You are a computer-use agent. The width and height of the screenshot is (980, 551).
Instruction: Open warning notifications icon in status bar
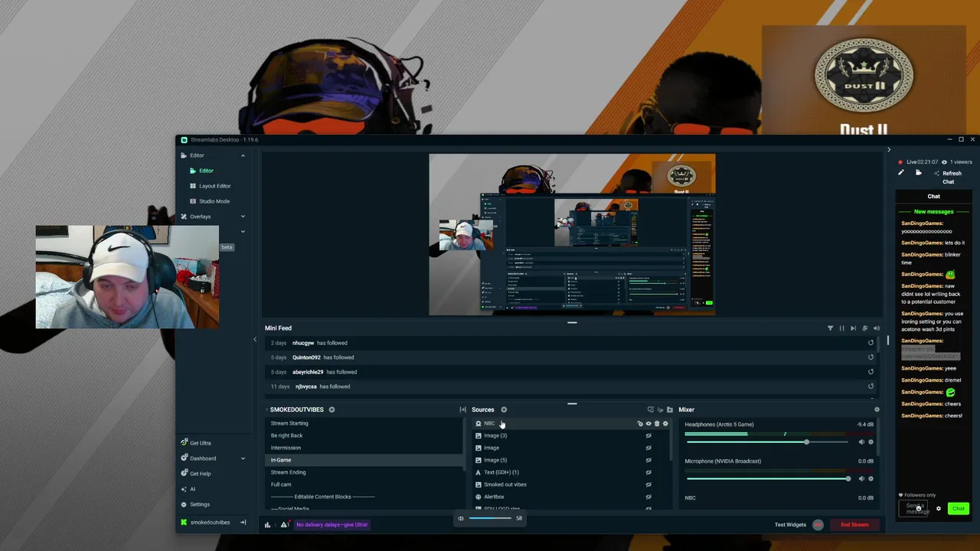click(x=284, y=525)
